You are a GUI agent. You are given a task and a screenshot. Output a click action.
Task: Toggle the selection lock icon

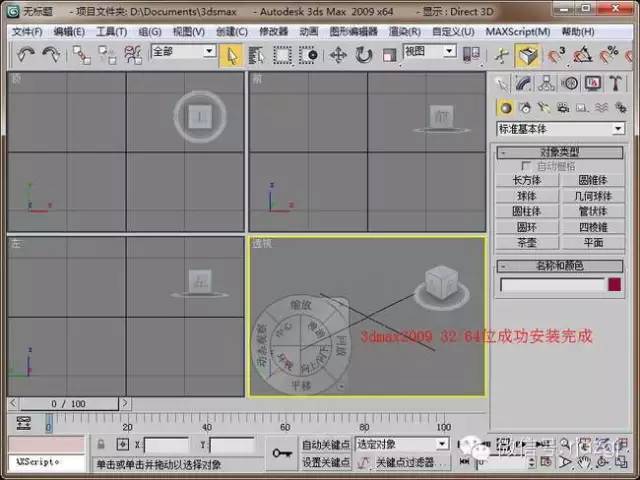click(101, 443)
